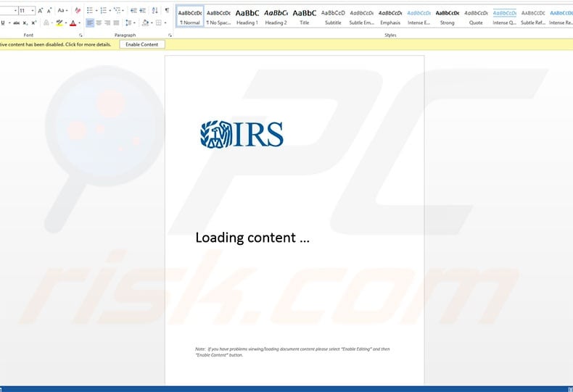Apply the Subtle Reference style
The height and width of the screenshot is (392, 573).
coord(533,17)
